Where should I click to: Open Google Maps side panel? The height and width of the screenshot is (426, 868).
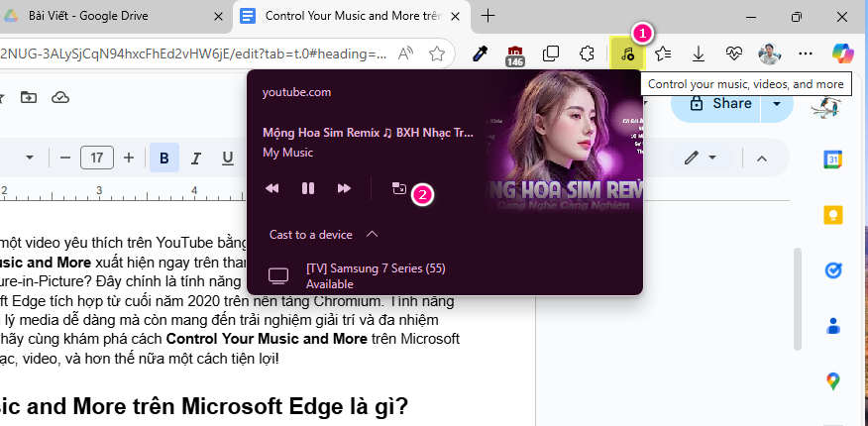click(833, 381)
